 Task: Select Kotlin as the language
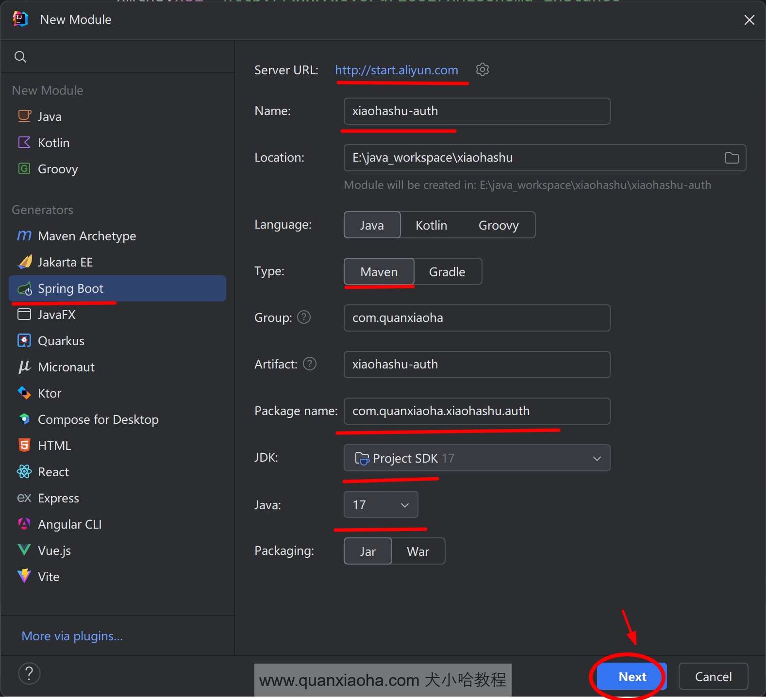(431, 225)
